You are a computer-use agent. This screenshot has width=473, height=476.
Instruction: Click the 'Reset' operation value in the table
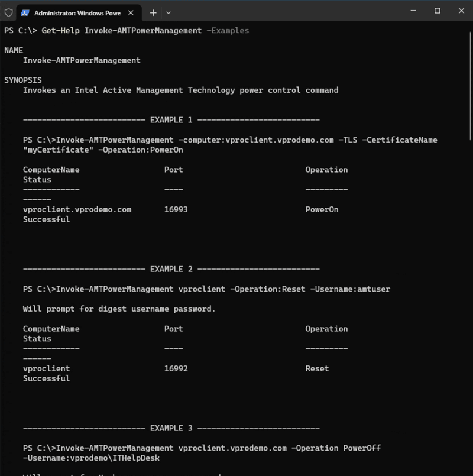pyautogui.click(x=317, y=368)
